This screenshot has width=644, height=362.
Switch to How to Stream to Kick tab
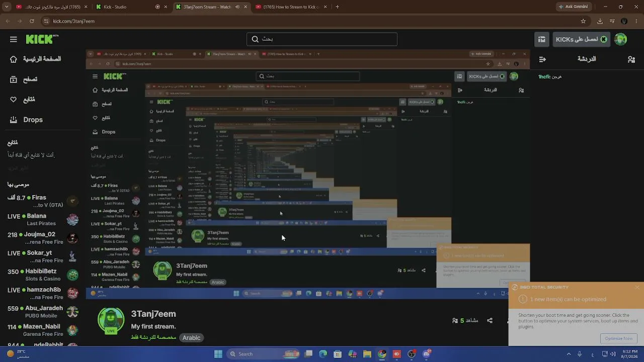coord(291,7)
